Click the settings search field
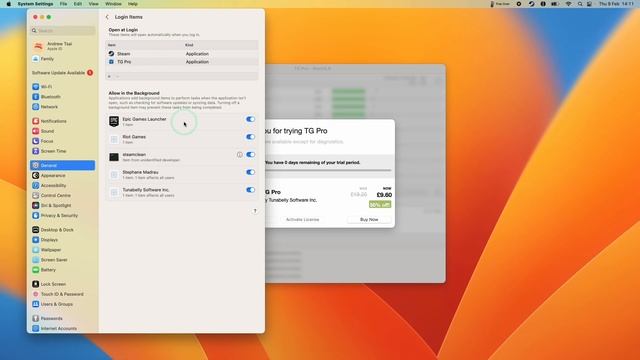 (63, 31)
